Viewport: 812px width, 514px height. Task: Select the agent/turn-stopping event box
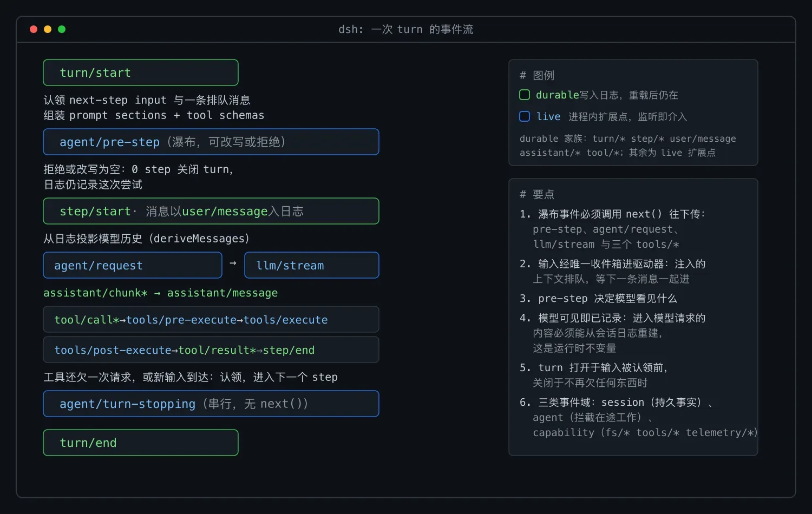211,404
